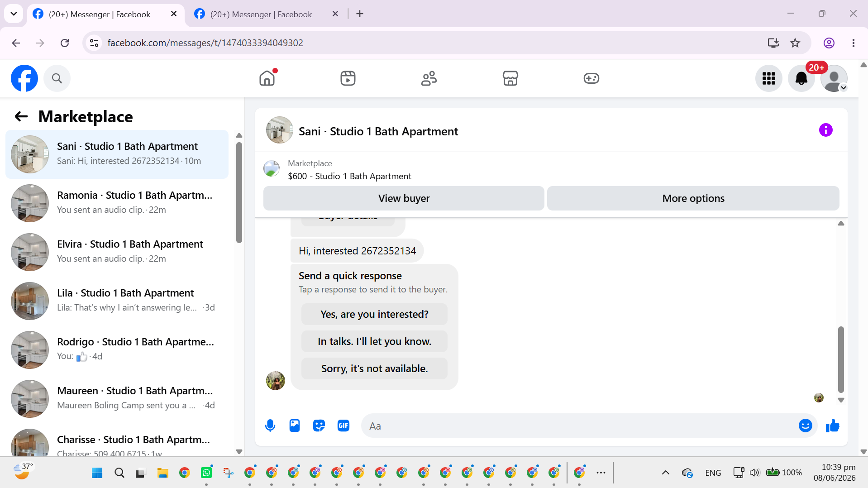This screenshot has width=868, height=488.
Task: Open the Gaming controller icon
Action: [591, 78]
